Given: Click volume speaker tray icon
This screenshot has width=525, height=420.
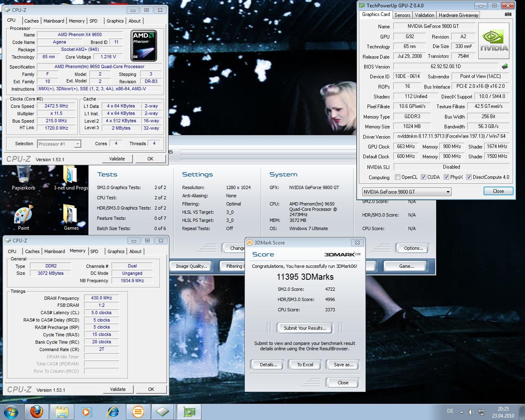Looking at the screenshot, I should pos(471,412).
